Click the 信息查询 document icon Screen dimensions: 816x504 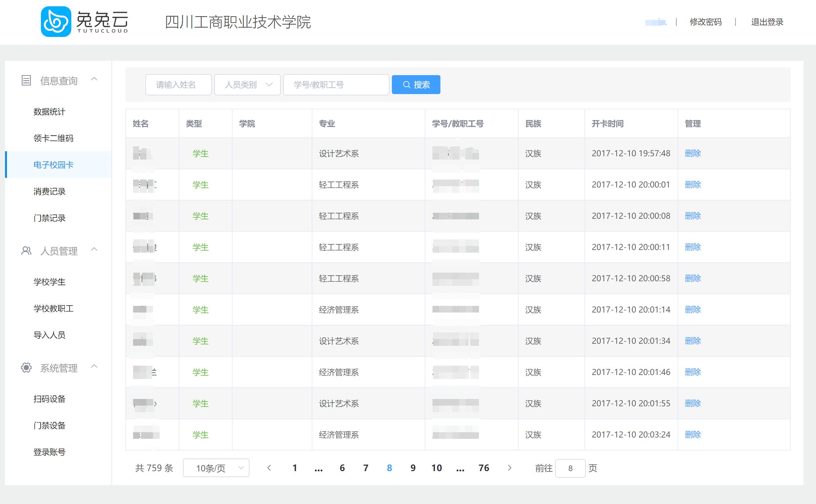pos(26,80)
